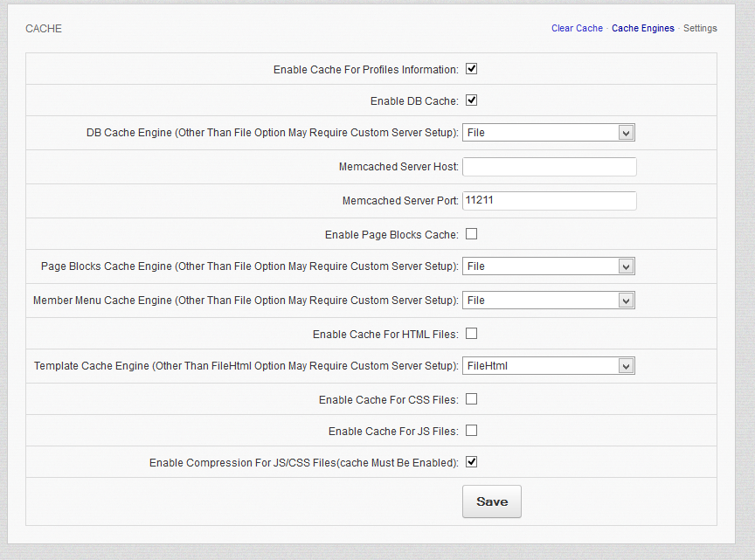The width and height of the screenshot is (755, 560).
Task: Uncheck Enable Cache For Profiles Information checkbox
Action: click(x=471, y=69)
